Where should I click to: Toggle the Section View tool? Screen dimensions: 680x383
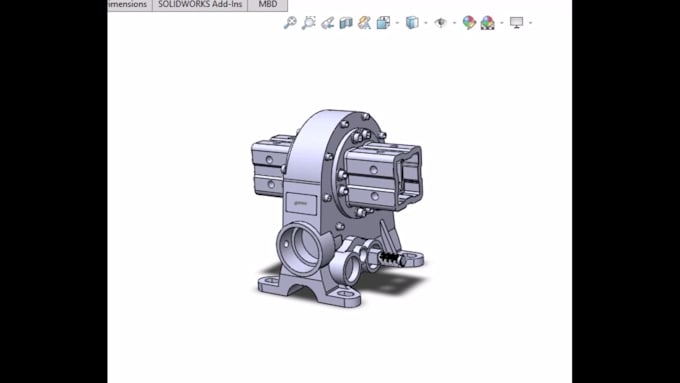346,23
